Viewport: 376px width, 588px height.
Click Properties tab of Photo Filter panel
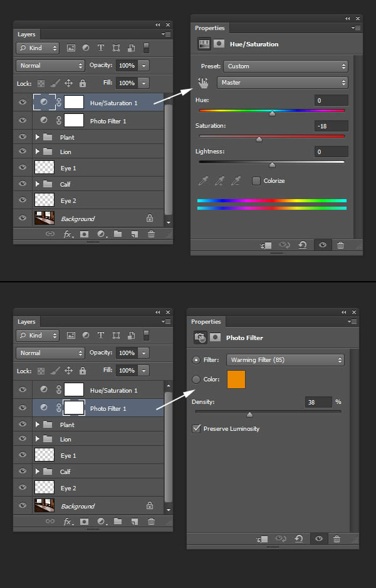pos(206,322)
